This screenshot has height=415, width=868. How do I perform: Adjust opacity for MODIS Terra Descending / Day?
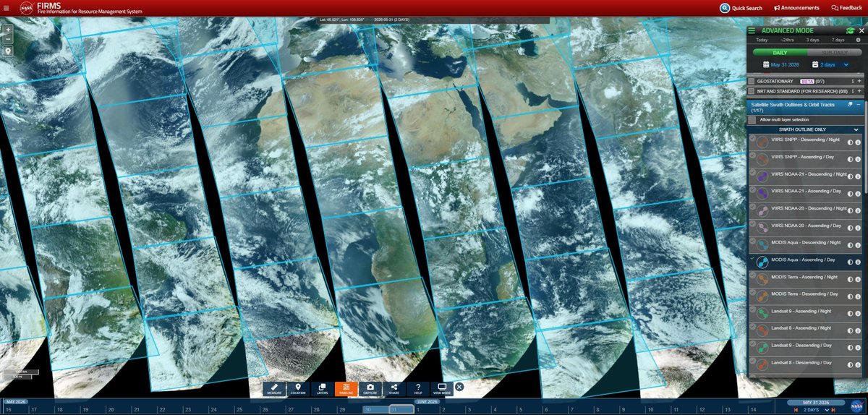tap(850, 295)
